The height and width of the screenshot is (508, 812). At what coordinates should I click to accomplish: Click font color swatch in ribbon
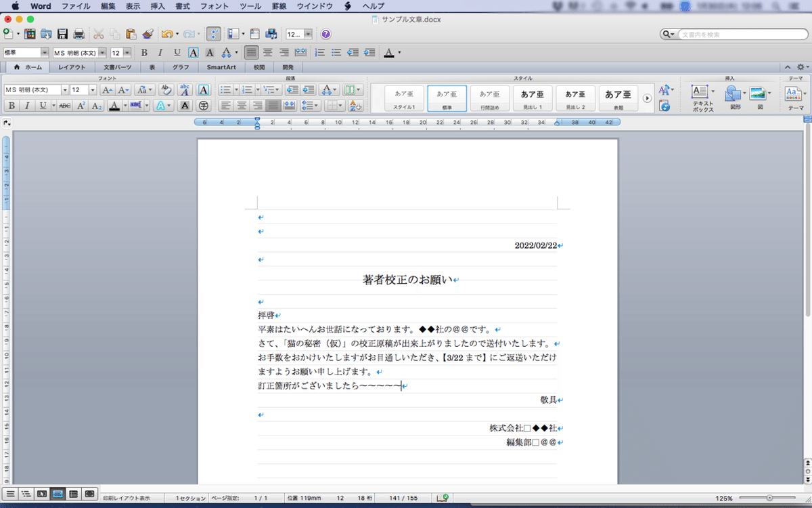pos(114,106)
